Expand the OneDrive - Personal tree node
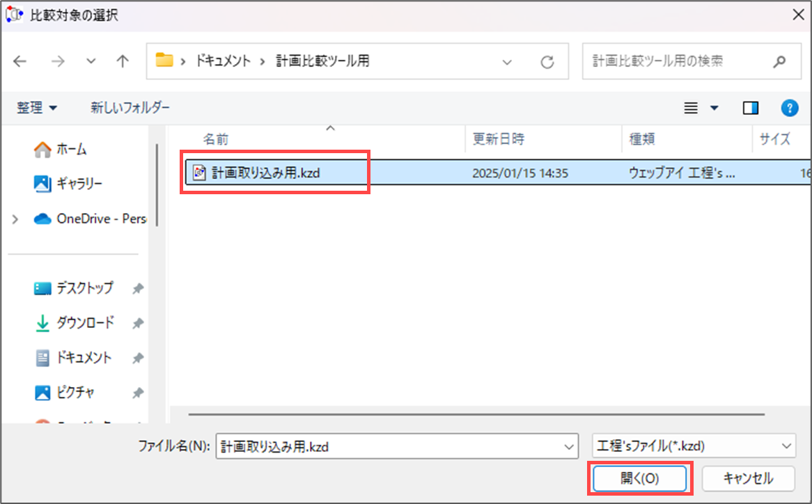812x504 pixels. pyautogui.click(x=15, y=219)
